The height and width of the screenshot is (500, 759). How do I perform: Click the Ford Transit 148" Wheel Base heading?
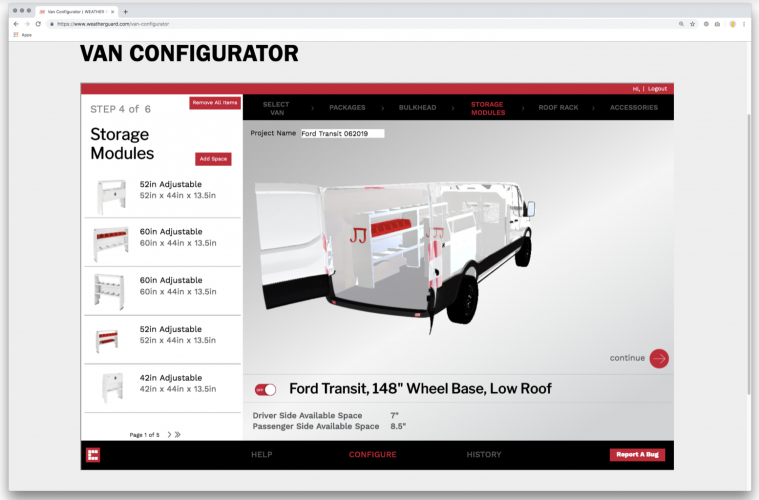pyautogui.click(x=420, y=389)
